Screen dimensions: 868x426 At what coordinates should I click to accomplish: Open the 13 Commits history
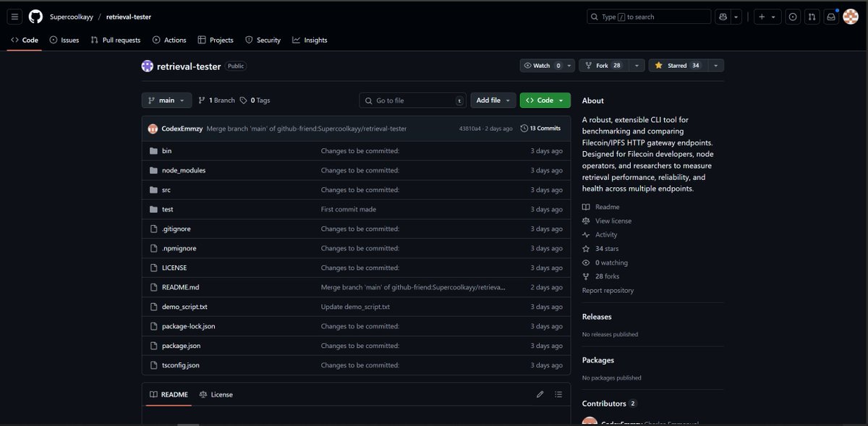click(540, 129)
